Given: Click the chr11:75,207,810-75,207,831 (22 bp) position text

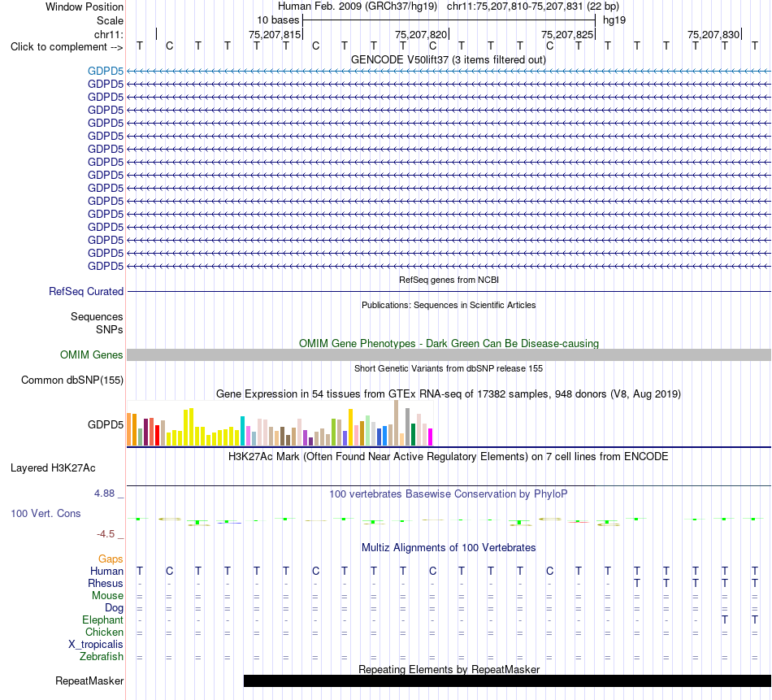Looking at the screenshot, I should coord(533,7).
